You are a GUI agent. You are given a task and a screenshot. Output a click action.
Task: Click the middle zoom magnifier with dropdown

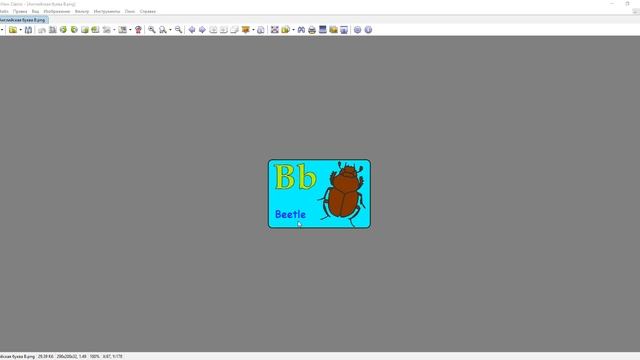[163, 30]
